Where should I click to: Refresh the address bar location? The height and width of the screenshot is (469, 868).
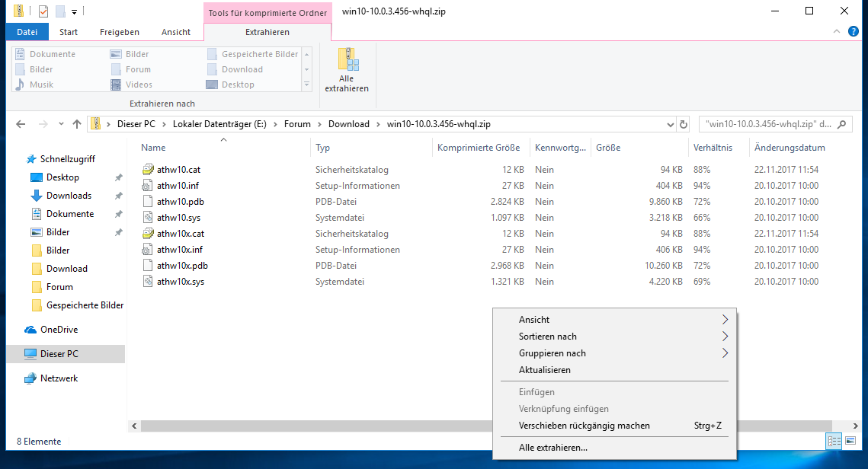tap(684, 124)
